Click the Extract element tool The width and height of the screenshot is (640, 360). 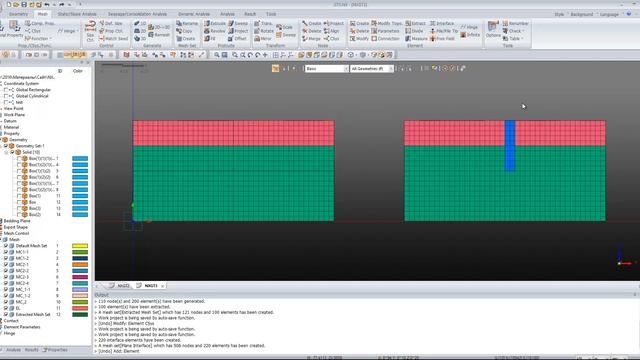coord(416,23)
